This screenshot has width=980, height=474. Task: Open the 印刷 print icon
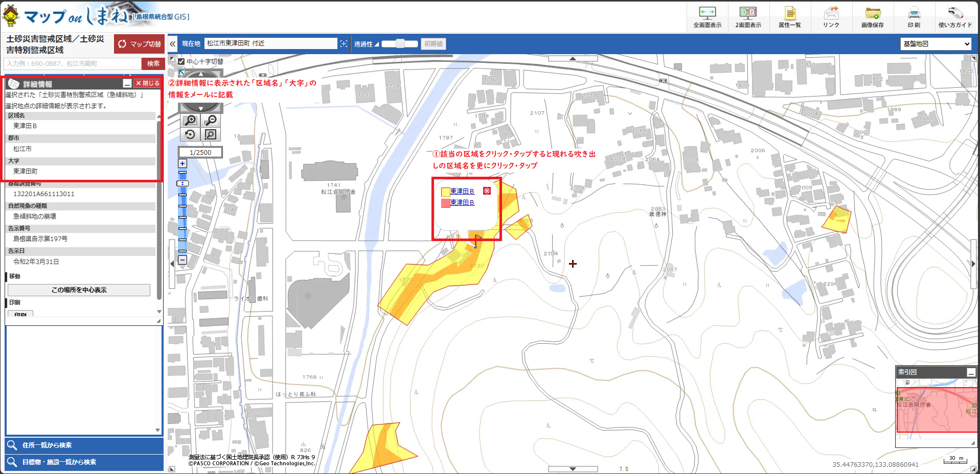click(x=913, y=15)
